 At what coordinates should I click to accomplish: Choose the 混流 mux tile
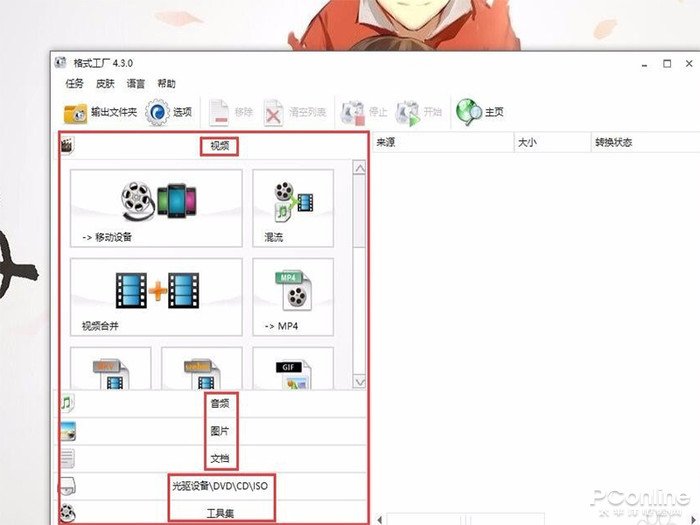[296, 207]
